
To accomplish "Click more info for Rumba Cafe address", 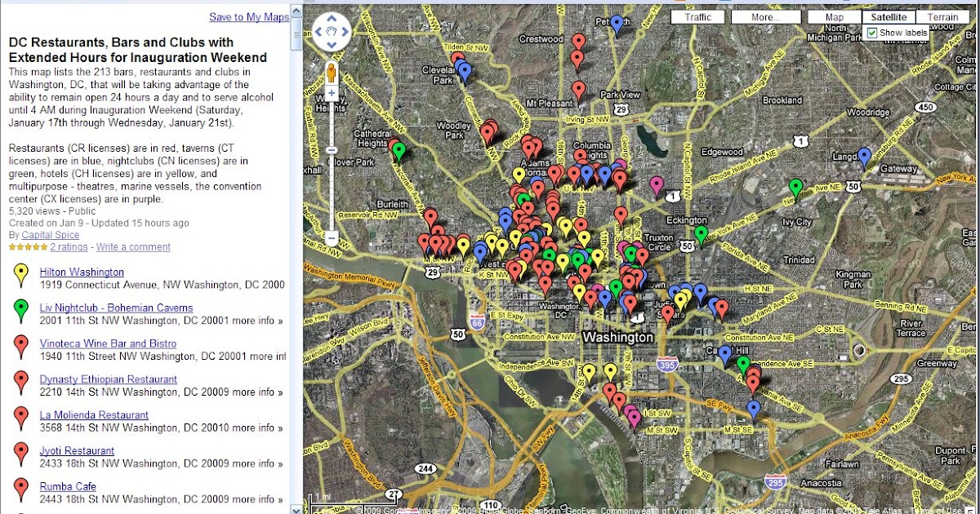I will (x=257, y=499).
